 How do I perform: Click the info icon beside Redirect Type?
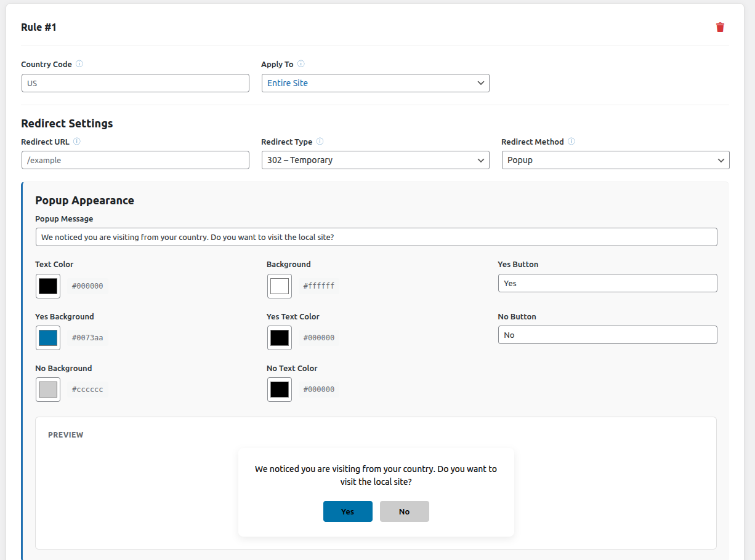pos(320,142)
